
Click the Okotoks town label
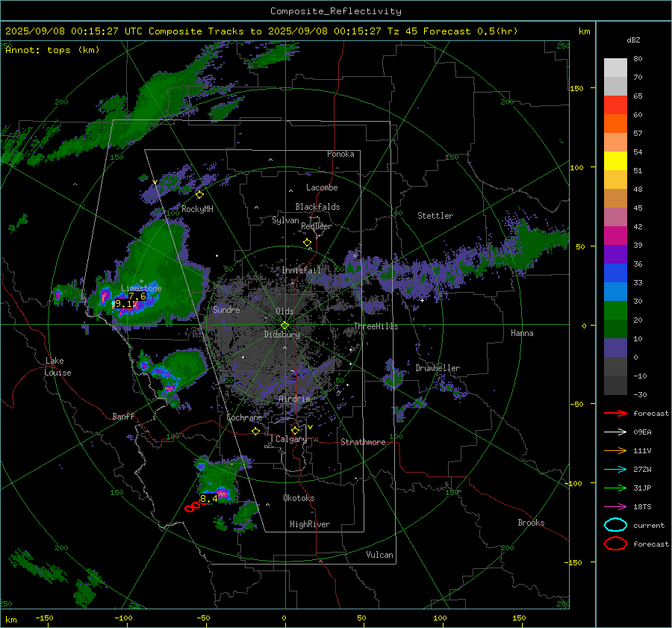pos(299,498)
